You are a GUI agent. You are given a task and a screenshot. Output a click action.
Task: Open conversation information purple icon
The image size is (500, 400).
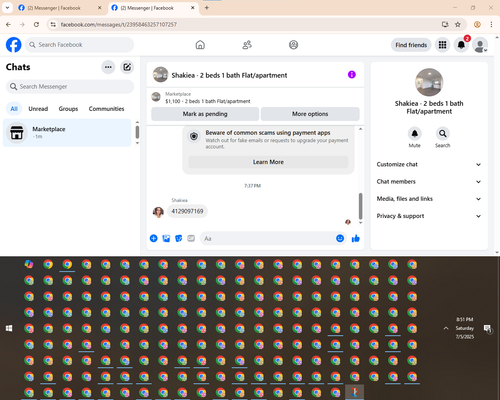click(352, 74)
